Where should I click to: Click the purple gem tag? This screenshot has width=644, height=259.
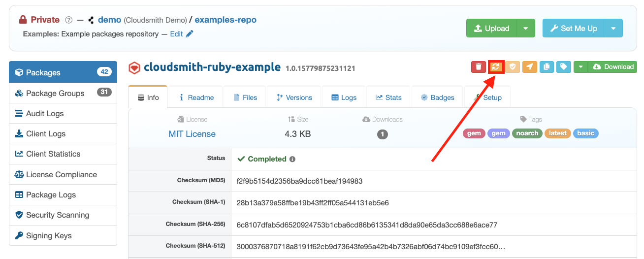(498, 133)
